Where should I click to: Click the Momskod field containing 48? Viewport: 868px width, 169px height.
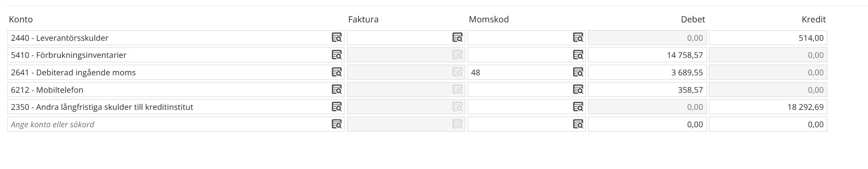519,73
